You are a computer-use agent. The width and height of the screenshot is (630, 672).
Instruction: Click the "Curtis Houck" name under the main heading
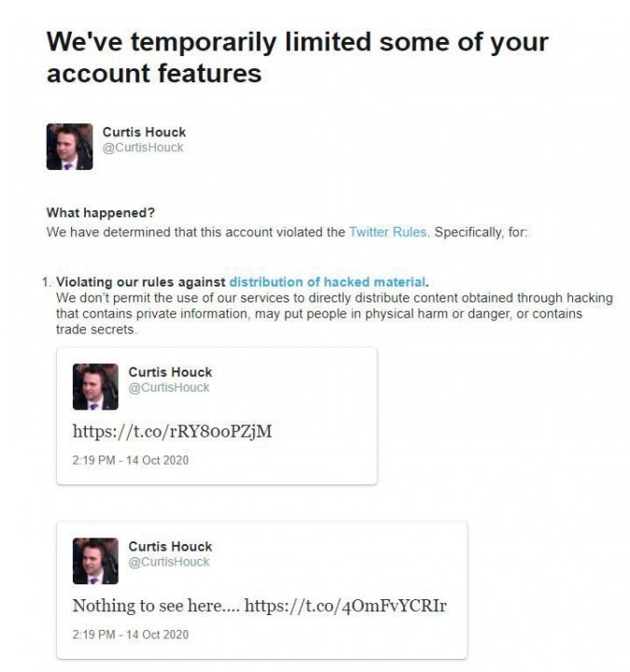(144, 133)
